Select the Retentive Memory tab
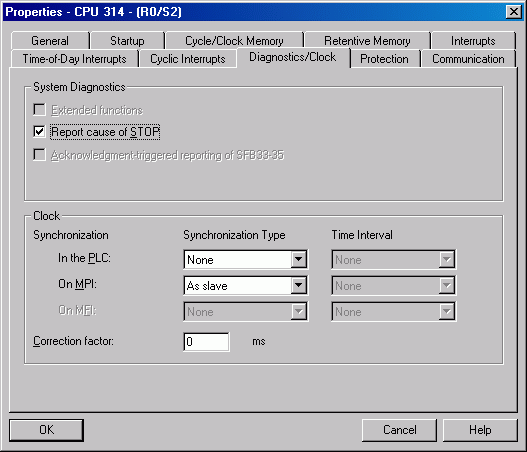 click(x=367, y=41)
